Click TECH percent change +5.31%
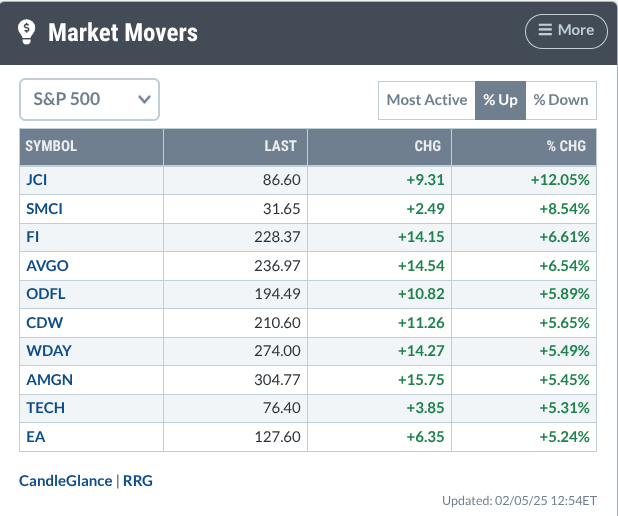 [x=564, y=408]
